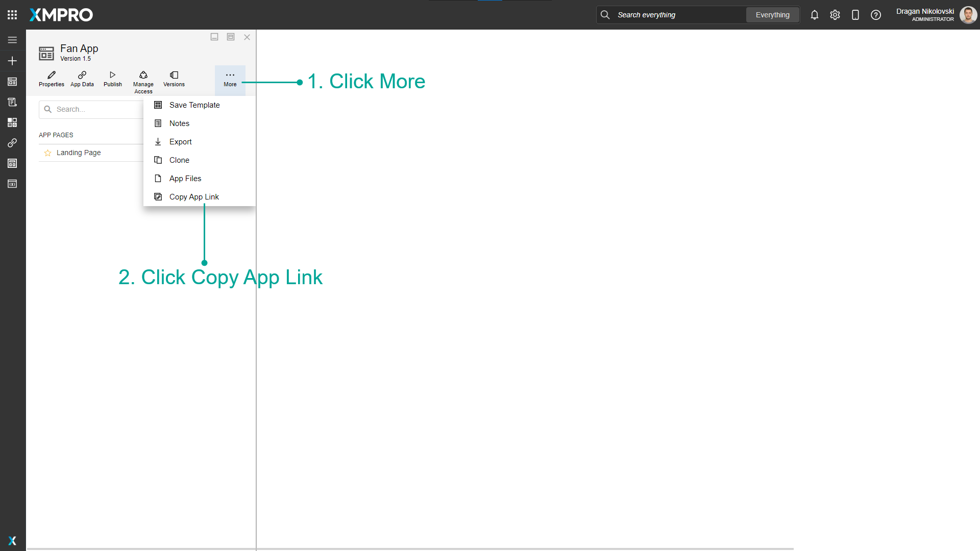
Task: Star the Landing Page favorite toggle
Action: (x=47, y=153)
